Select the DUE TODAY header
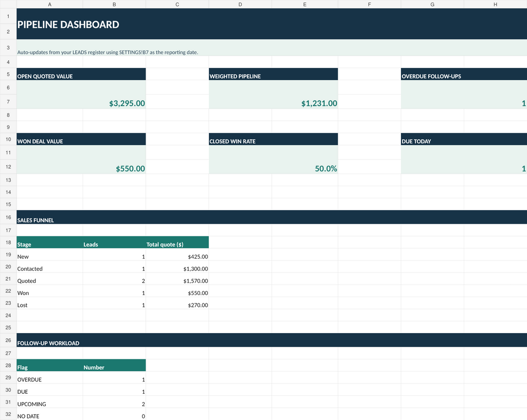 click(464, 139)
